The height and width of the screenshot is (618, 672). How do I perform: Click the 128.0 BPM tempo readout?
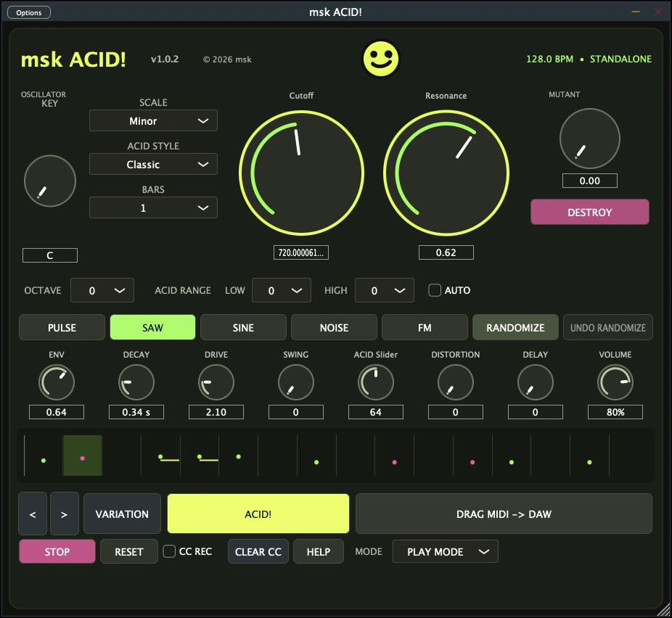click(549, 59)
